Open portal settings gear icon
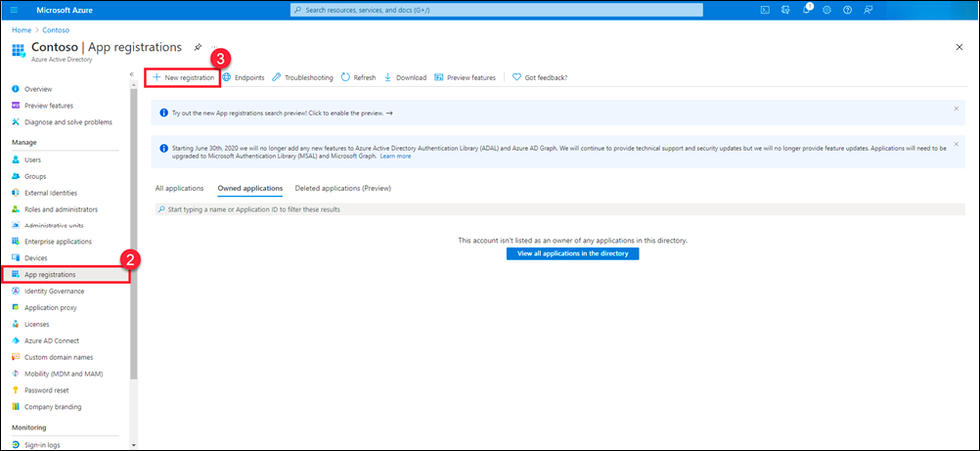980x451 pixels. tap(827, 10)
